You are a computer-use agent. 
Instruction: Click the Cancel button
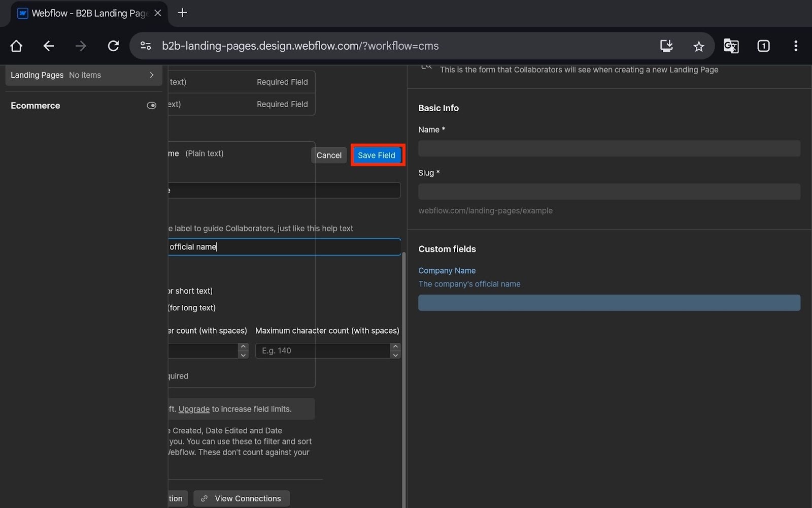329,155
